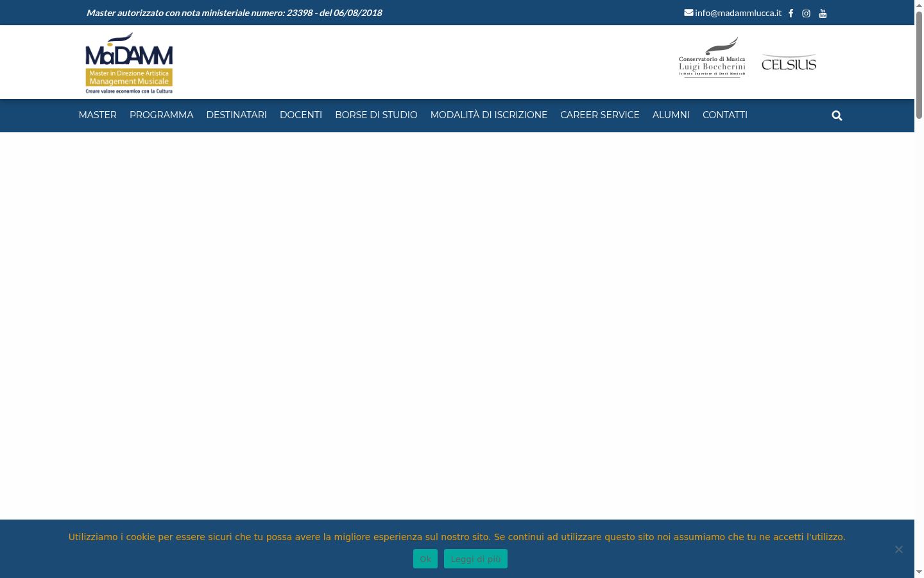Screen dimensions: 924x578
Task: Click the page vertical scrollbar thumb
Action: 919,64
